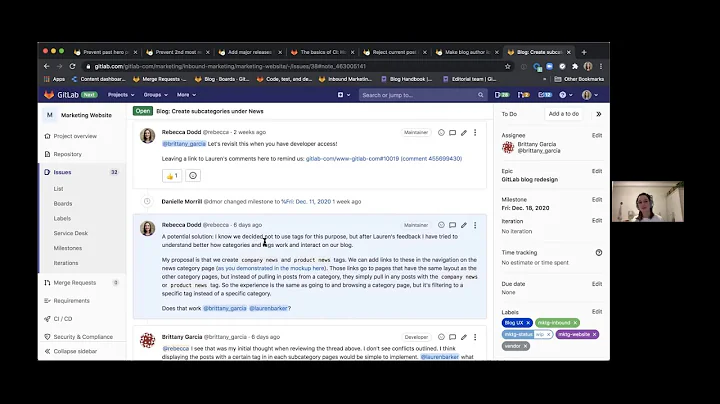The width and height of the screenshot is (720, 404).
Task: Switch to Make blog author browser tab
Action: [x=467, y=52]
